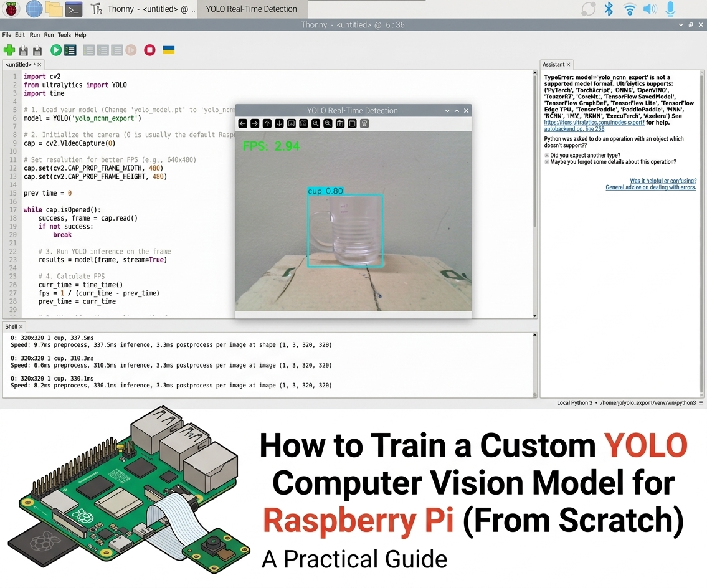Click the green plus New file icon
The width and height of the screenshot is (707, 588).
(9, 50)
